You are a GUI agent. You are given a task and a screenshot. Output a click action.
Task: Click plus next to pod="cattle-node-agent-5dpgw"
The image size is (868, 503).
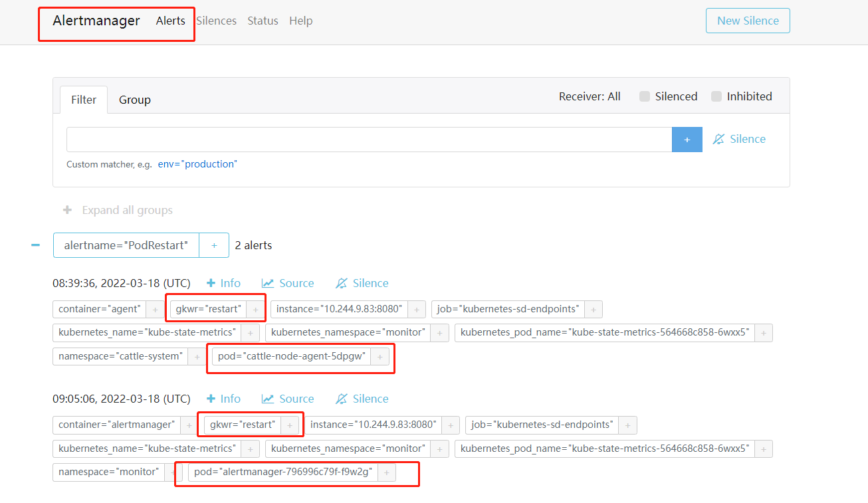(x=380, y=357)
